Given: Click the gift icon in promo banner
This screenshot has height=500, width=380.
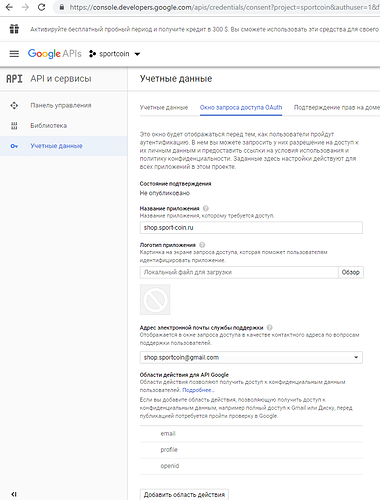Looking at the screenshot, I should tap(14, 29).
